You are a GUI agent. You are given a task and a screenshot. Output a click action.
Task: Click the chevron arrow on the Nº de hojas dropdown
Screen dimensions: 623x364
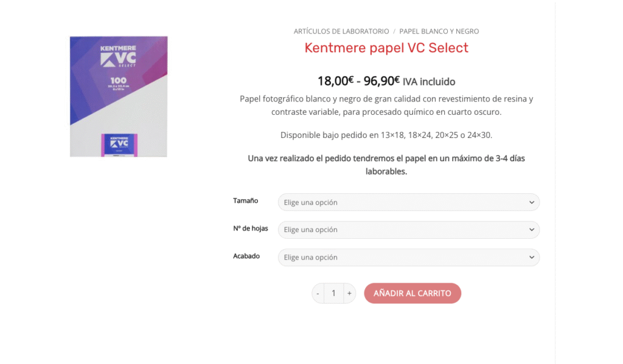click(532, 230)
